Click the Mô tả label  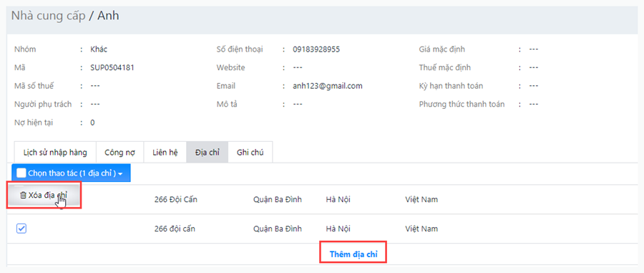[x=227, y=105]
